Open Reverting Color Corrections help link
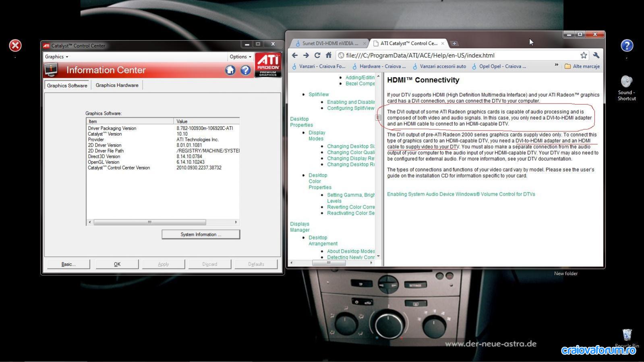The height and width of the screenshot is (362, 644). 351,207
